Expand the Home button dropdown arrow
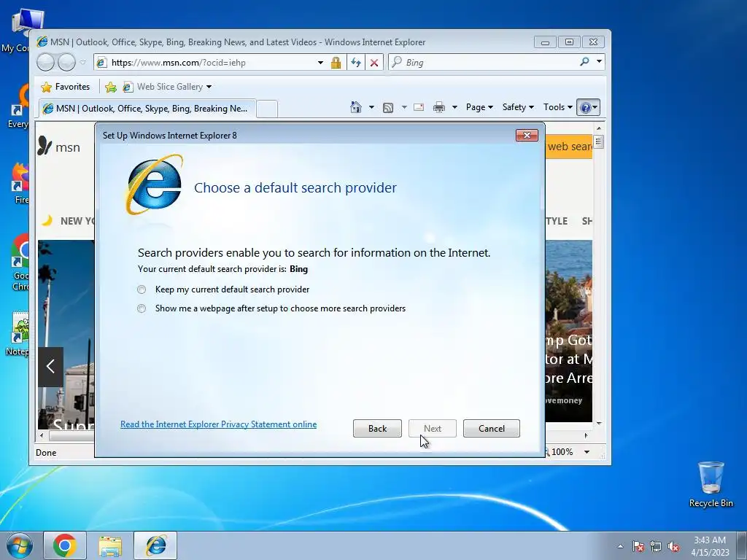 [371, 107]
